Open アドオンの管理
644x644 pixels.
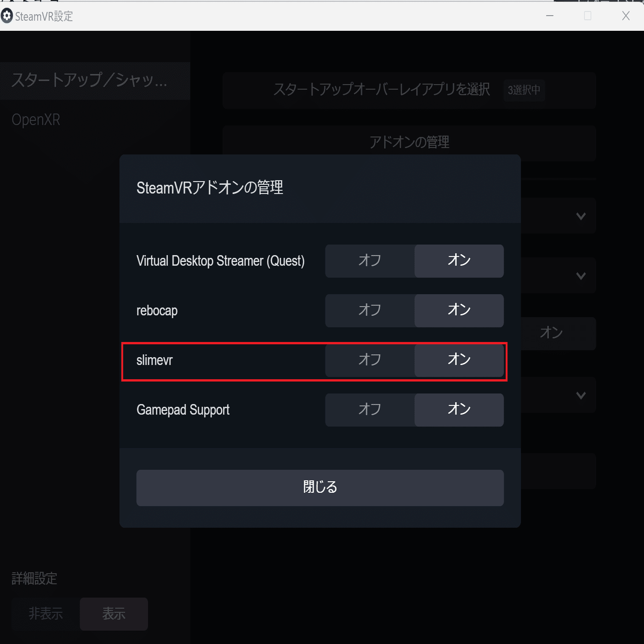point(409,142)
